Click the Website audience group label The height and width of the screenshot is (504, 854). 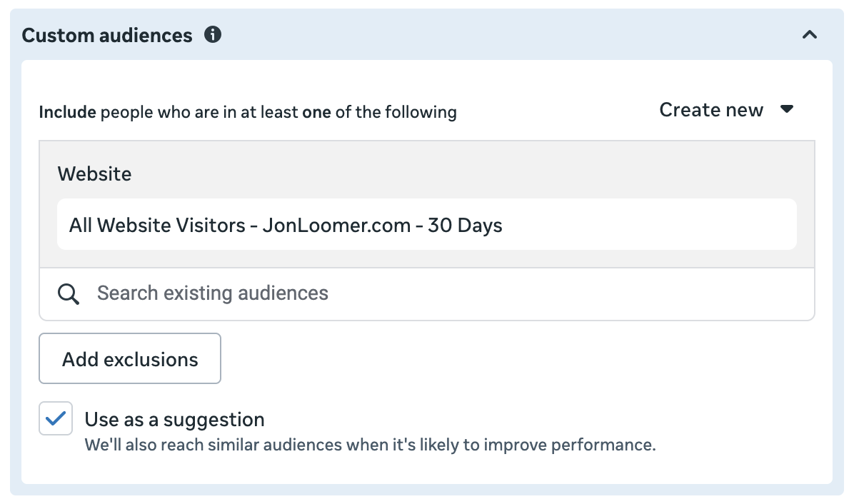coord(94,174)
